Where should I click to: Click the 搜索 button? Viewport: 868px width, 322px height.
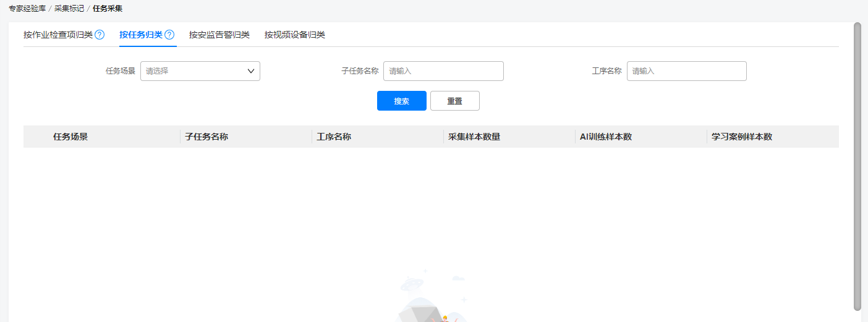402,101
